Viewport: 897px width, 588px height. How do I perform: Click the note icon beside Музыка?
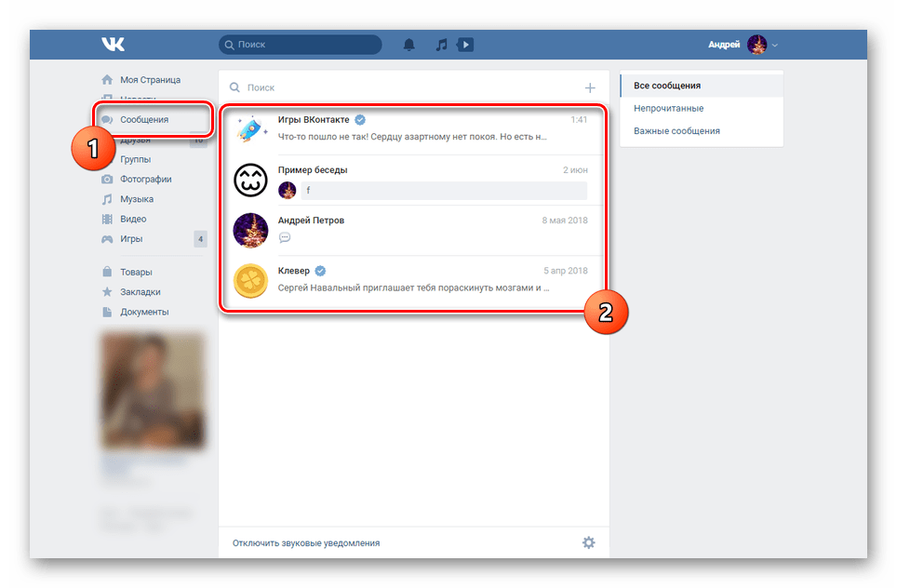coord(107,199)
